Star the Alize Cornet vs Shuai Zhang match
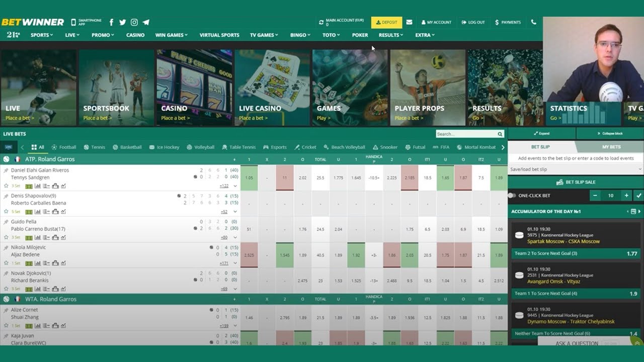644x362 pixels. [6, 325]
